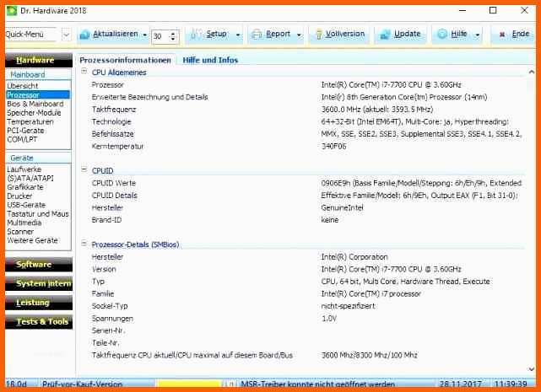
Task: Open the System intern section
Action: 39,284
